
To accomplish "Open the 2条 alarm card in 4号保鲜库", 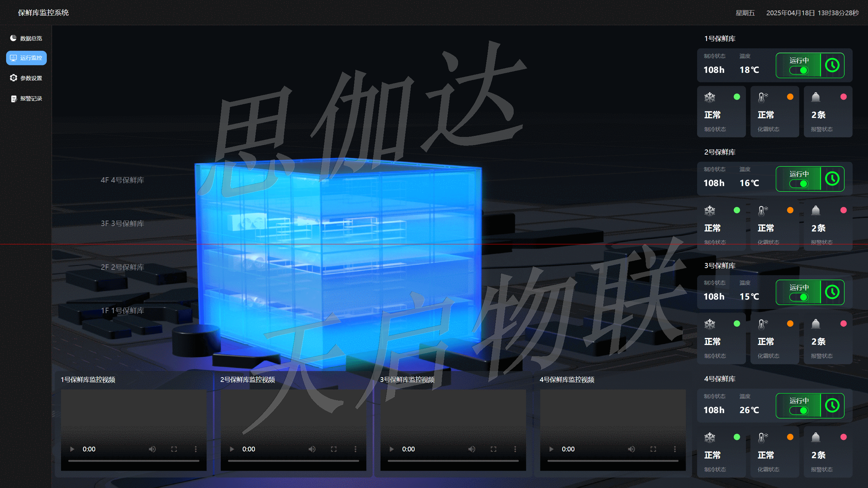I will coord(828,452).
